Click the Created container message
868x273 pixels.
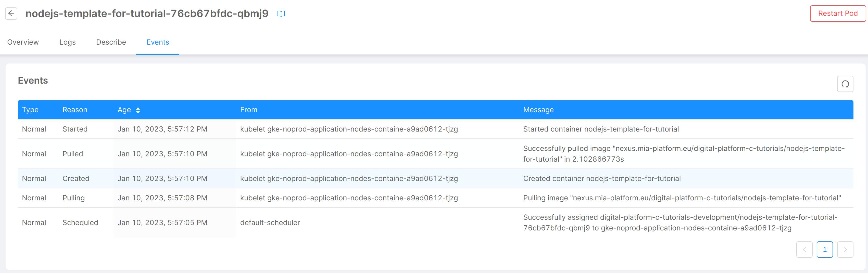601,178
